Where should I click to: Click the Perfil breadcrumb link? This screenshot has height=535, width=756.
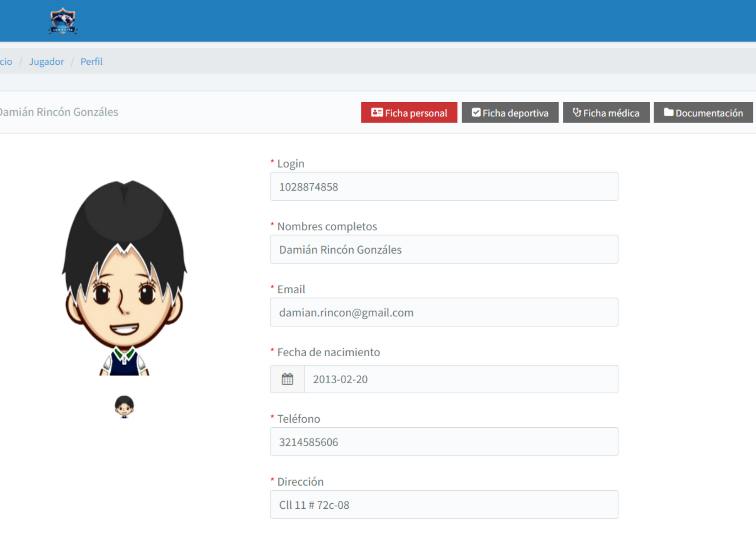click(91, 62)
